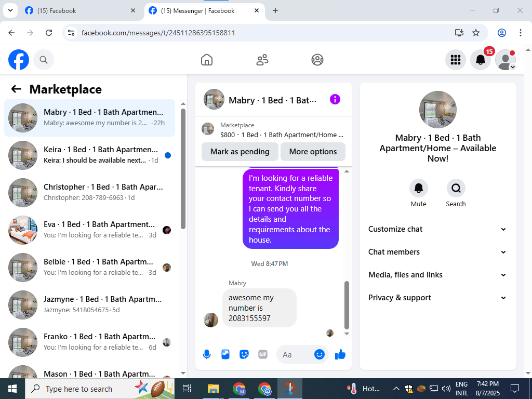Screen dimensions: 532x399
Task: Expand Media, files and links section
Action: click(x=437, y=275)
